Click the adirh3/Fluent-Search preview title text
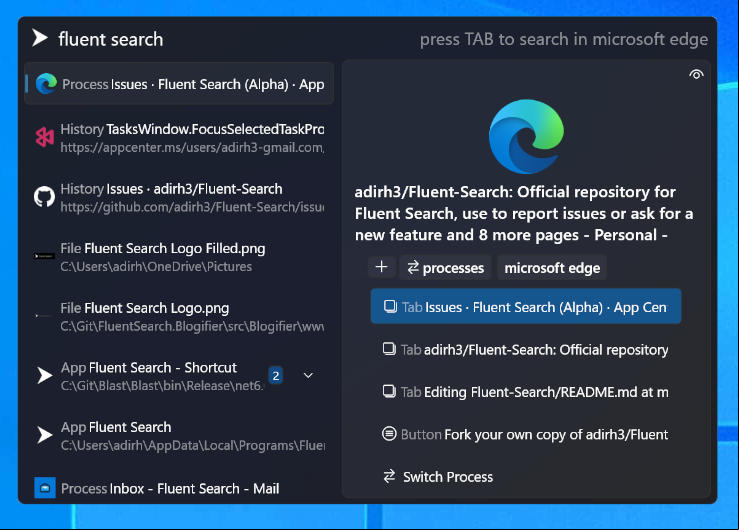This screenshot has height=530, width=739. [x=524, y=213]
